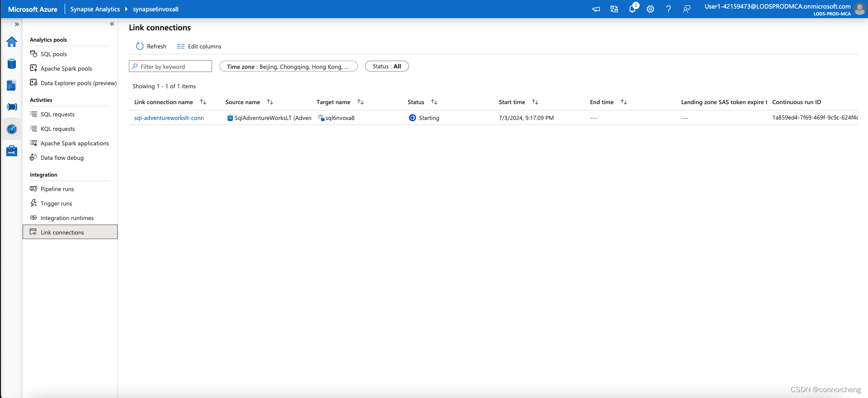Viewport: 868px width, 398px height.
Task: Open SQL requests activity
Action: pyautogui.click(x=57, y=114)
